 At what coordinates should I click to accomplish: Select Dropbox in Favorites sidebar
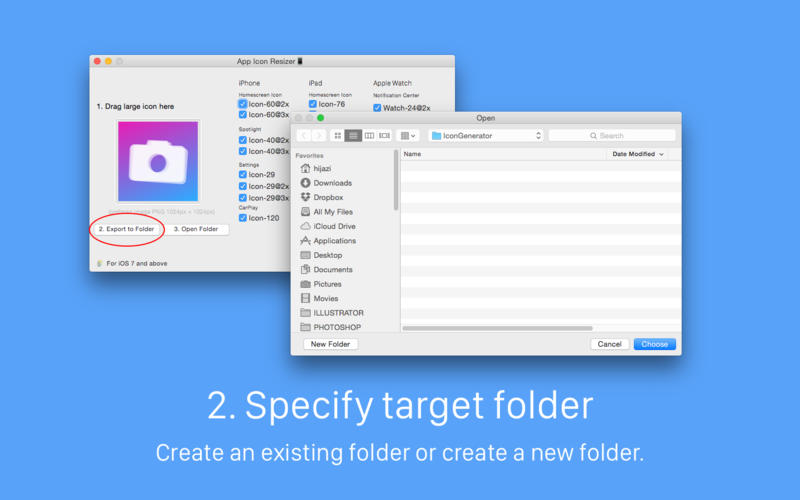[x=328, y=197]
